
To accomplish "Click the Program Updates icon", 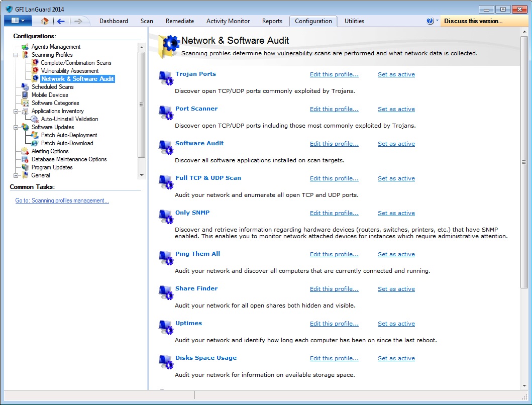I will tap(25, 167).
